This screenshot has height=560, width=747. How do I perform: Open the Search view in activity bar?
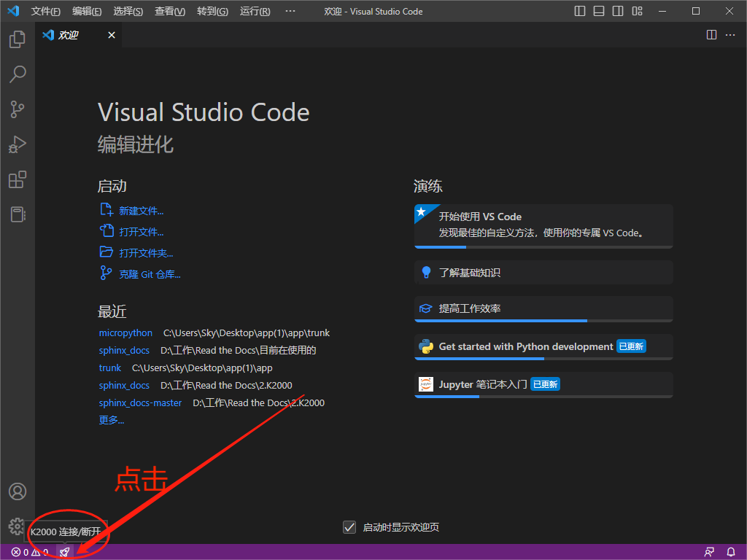click(x=18, y=74)
